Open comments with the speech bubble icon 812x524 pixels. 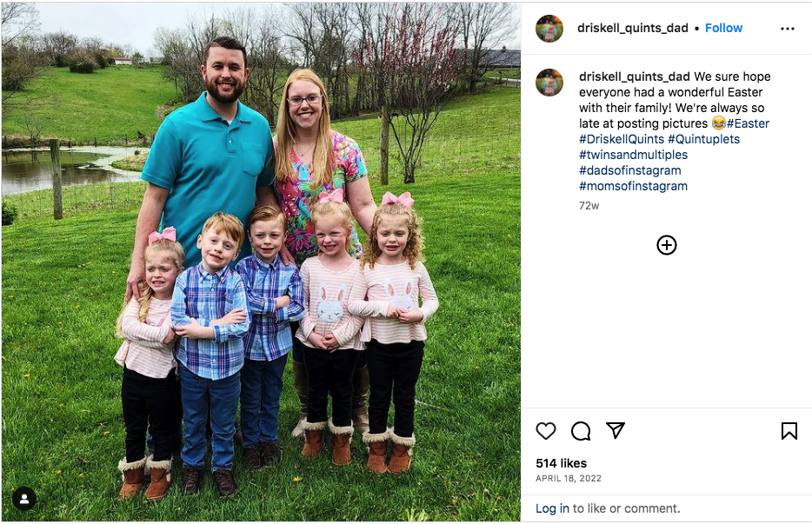coord(581,431)
